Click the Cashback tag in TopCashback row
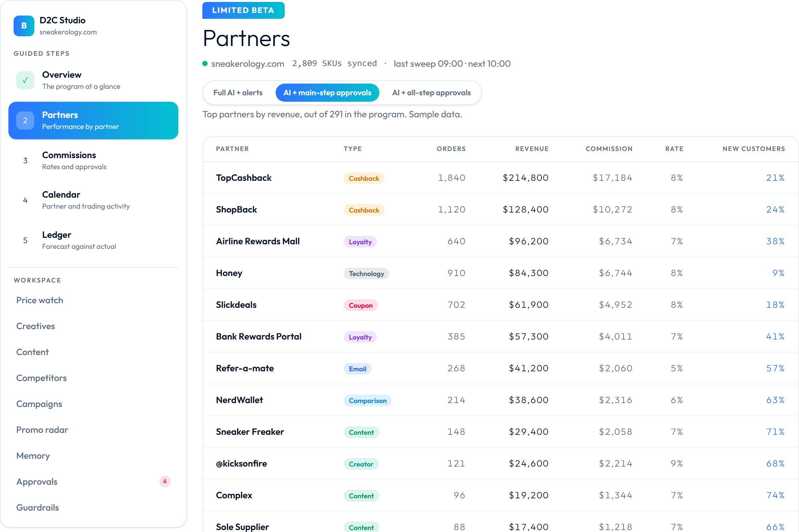Viewport: 799px width, 532px height. [364, 178]
